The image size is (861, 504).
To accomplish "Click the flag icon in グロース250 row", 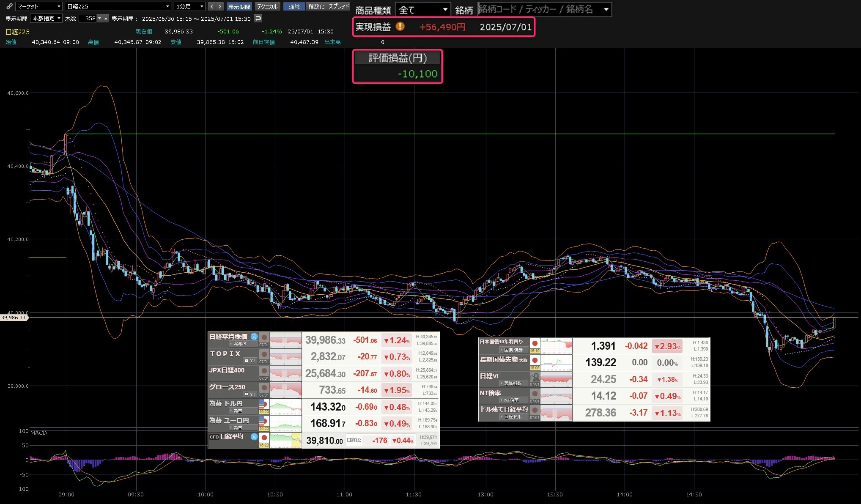I will (264, 388).
